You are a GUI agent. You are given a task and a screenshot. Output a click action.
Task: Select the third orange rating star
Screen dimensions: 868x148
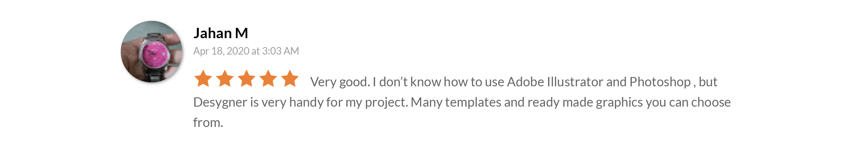(x=247, y=78)
